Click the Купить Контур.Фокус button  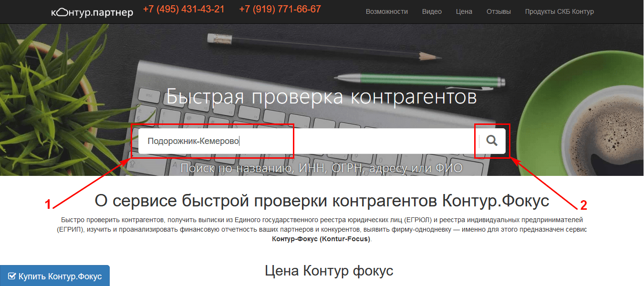55,276
